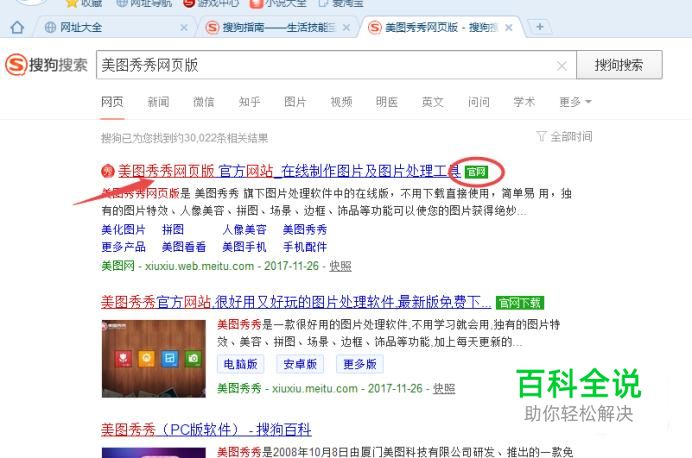692x458 pixels.
Task: Click the green 官网 badge
Action: (476, 171)
